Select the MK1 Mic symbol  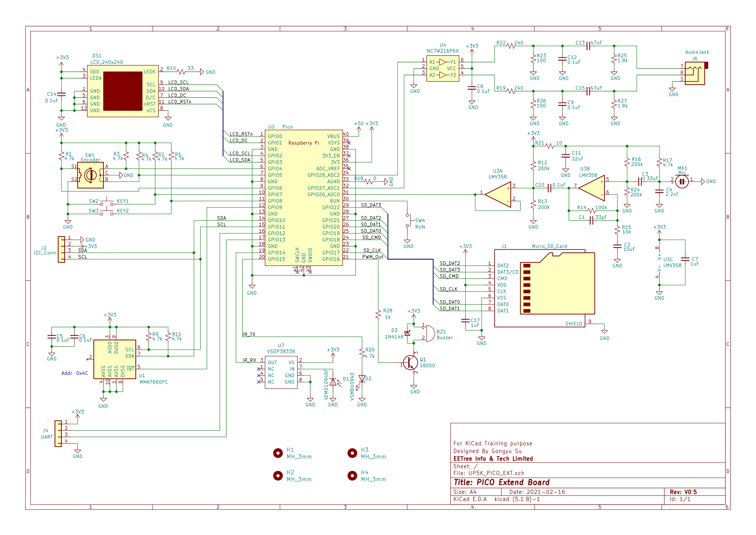[682, 181]
